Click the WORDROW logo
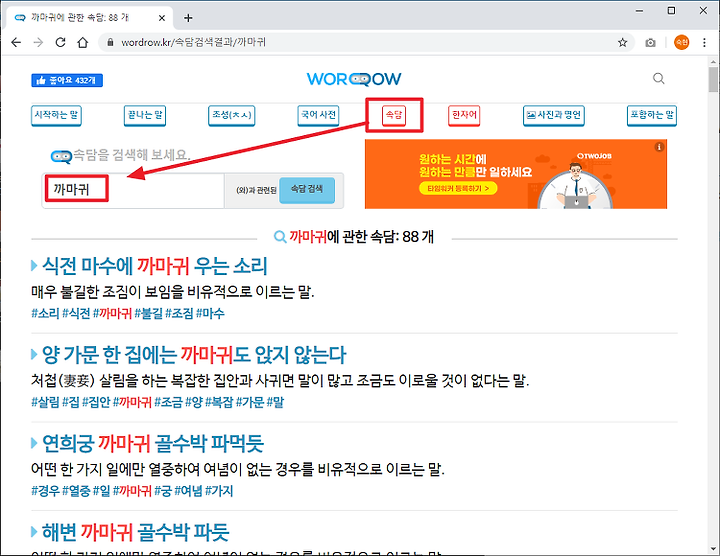This screenshot has width=720, height=556. 354,79
